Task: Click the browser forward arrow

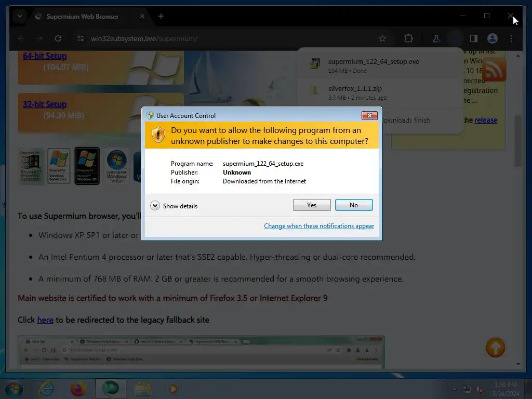Action: (39, 38)
